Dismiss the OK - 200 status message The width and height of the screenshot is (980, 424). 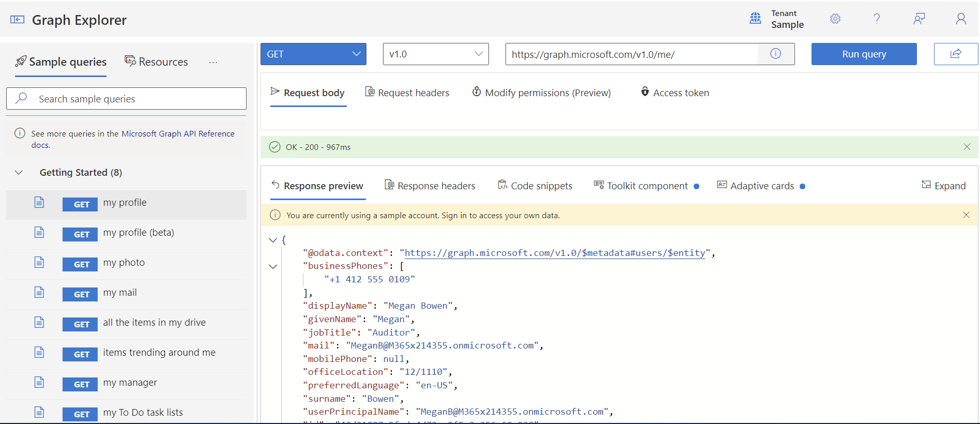click(967, 147)
